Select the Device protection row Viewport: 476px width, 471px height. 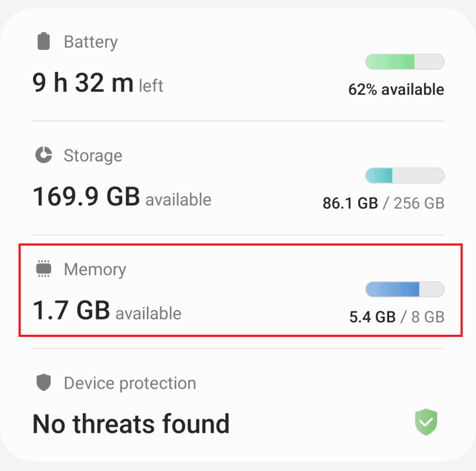point(238,404)
